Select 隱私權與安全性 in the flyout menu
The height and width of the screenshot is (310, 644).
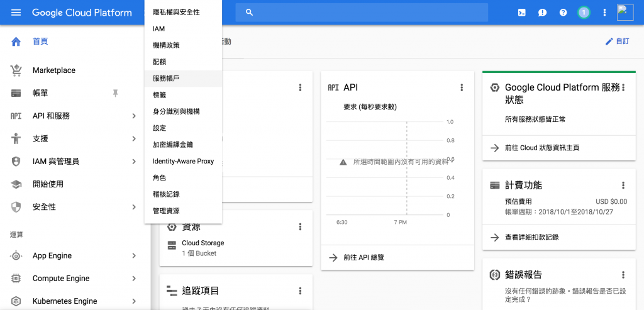click(183, 13)
